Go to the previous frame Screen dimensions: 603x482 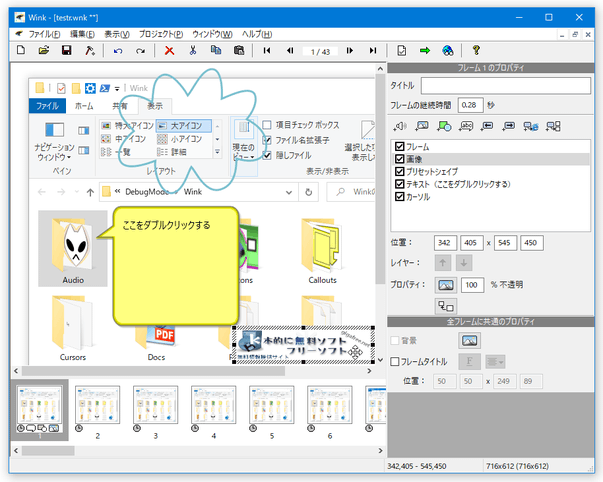pos(290,50)
